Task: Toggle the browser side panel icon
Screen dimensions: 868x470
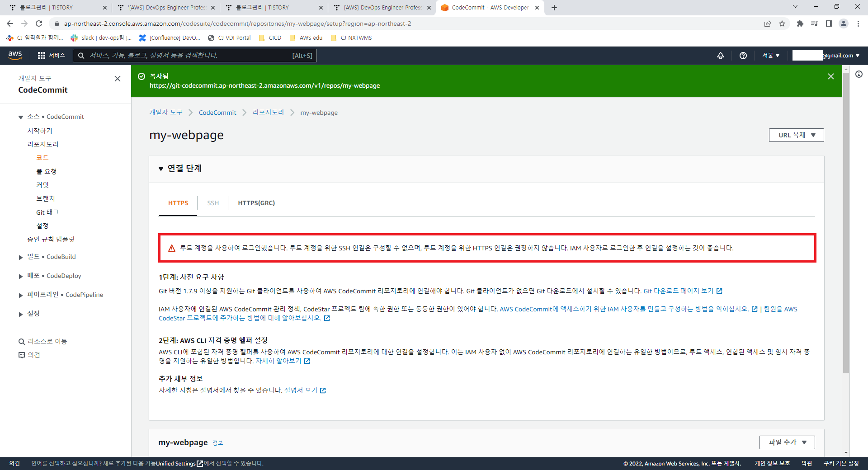Action: point(829,23)
